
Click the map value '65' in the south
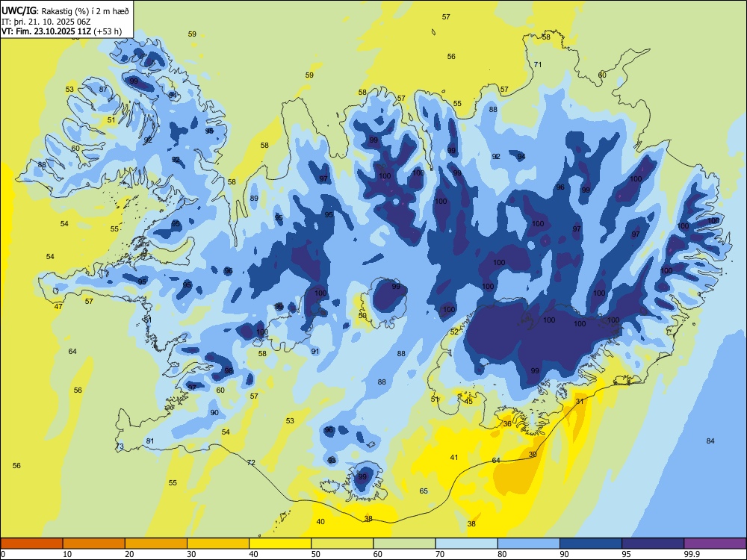[x=424, y=491]
